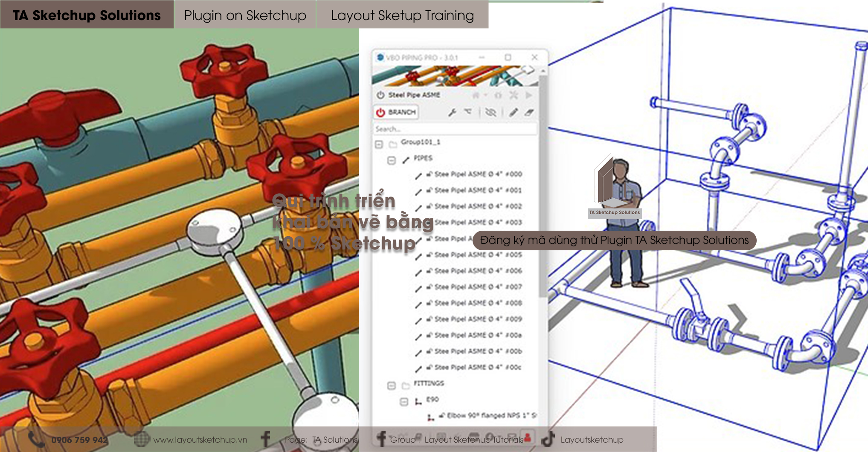The height and width of the screenshot is (452, 868).
Task: Click the asterisk-shaped icon in the Steel Pipe ASME row
Action: point(514,95)
